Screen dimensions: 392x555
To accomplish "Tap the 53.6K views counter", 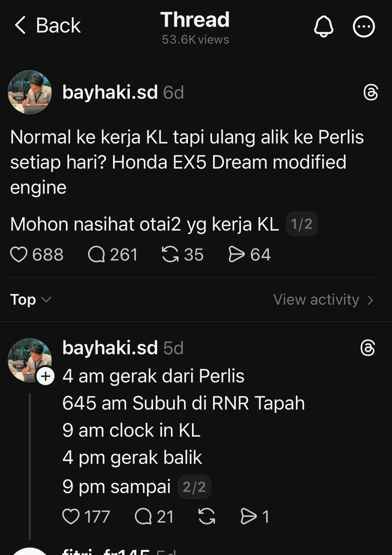I will click(195, 39).
